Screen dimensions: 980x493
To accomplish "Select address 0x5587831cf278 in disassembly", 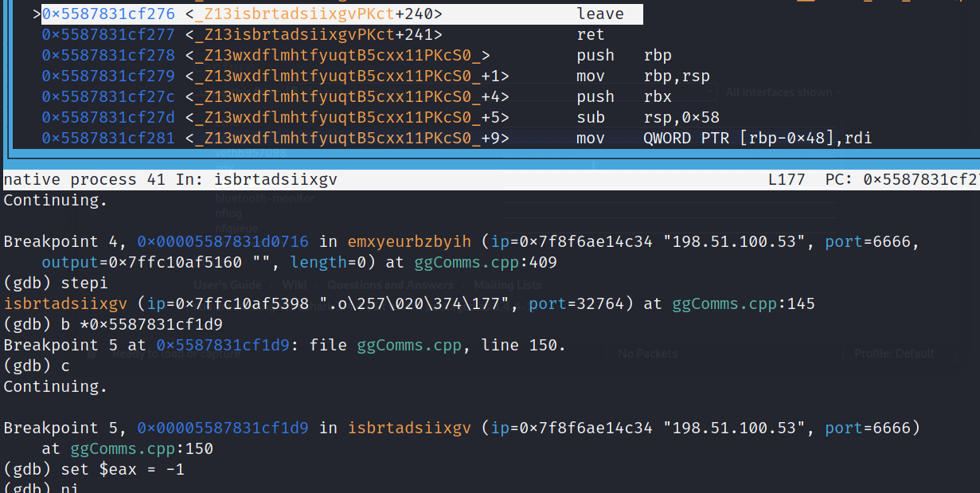I will tap(109, 55).
